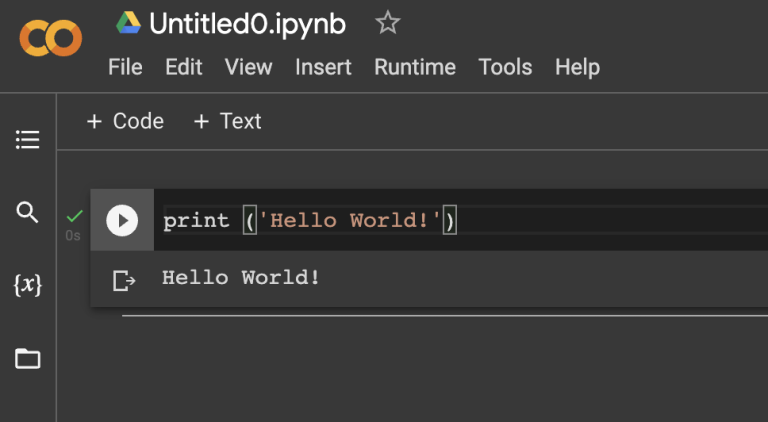
Task: Open the File menu
Action: coord(125,67)
